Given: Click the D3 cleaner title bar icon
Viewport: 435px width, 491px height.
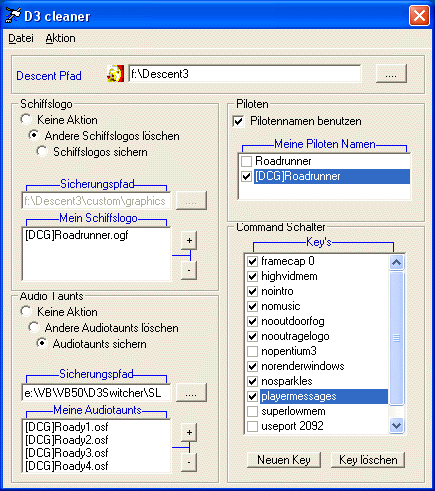Looking at the screenshot, I should pyautogui.click(x=13, y=15).
